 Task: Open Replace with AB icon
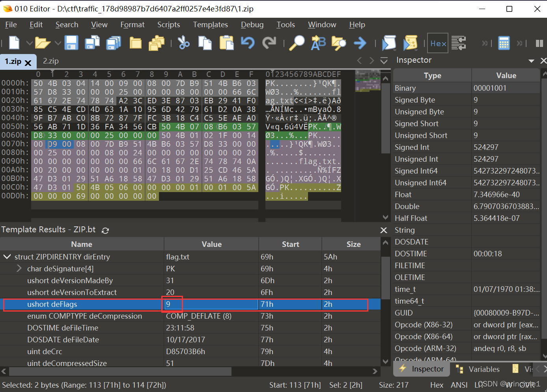coord(318,43)
